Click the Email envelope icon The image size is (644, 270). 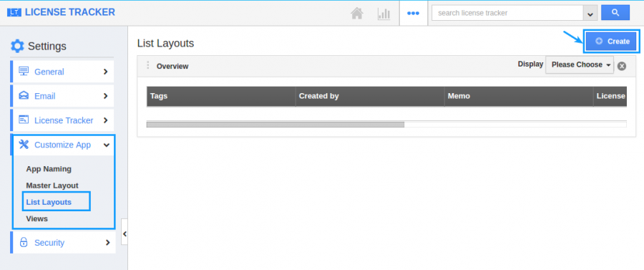(24, 95)
